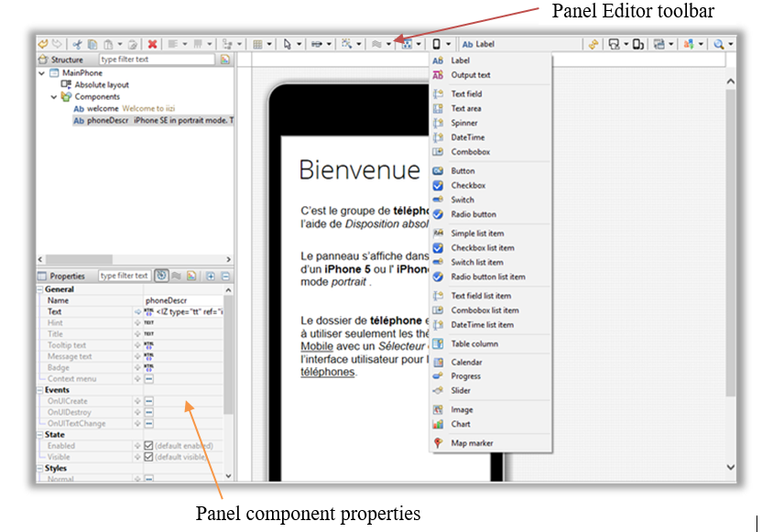Click the horizontal alignment toolbar icon
This screenshot has height=532, width=762.
pos(172,44)
